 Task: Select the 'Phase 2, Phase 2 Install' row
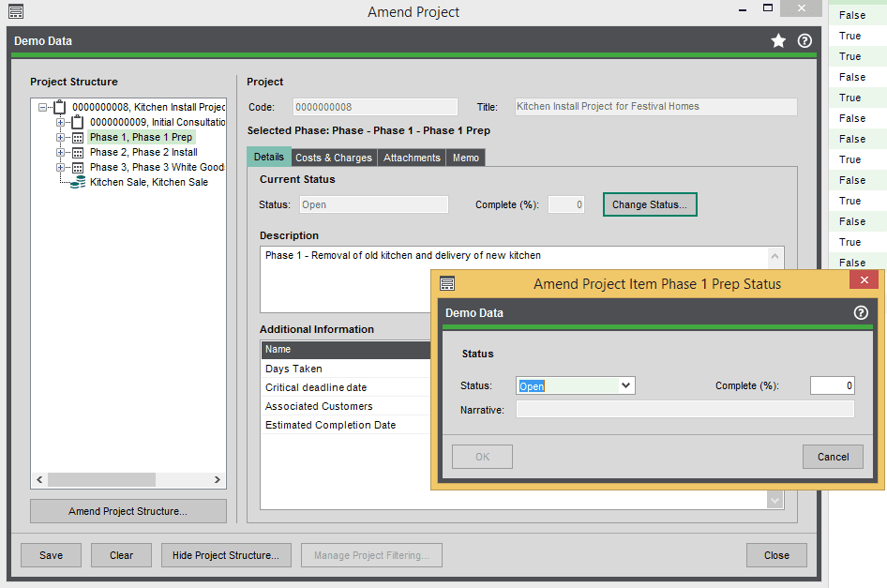(143, 152)
